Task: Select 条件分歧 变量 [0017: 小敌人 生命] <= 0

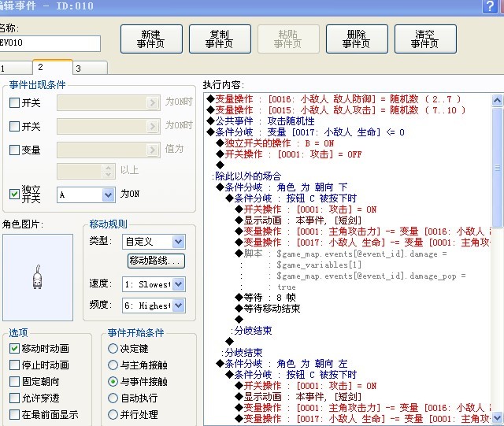Action: tap(306, 132)
